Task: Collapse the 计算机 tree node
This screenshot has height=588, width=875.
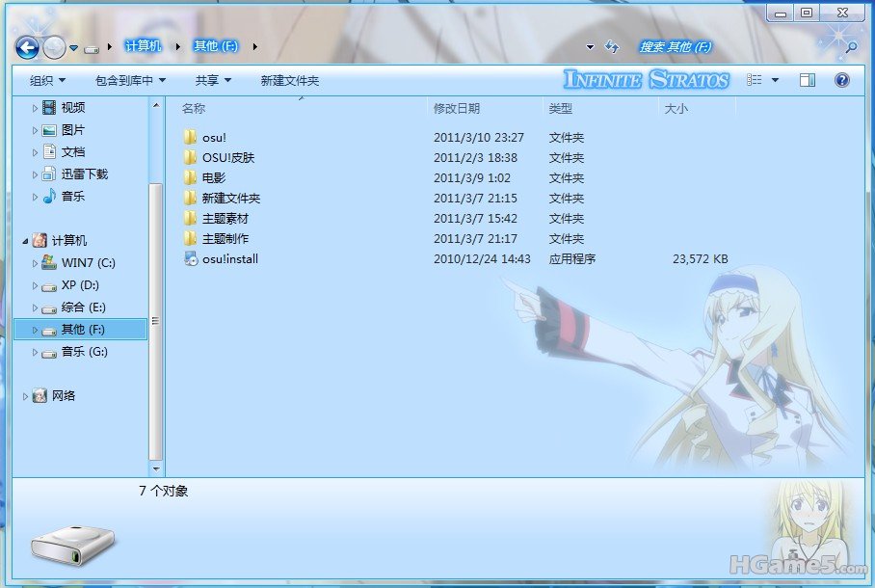Action: tap(25, 241)
